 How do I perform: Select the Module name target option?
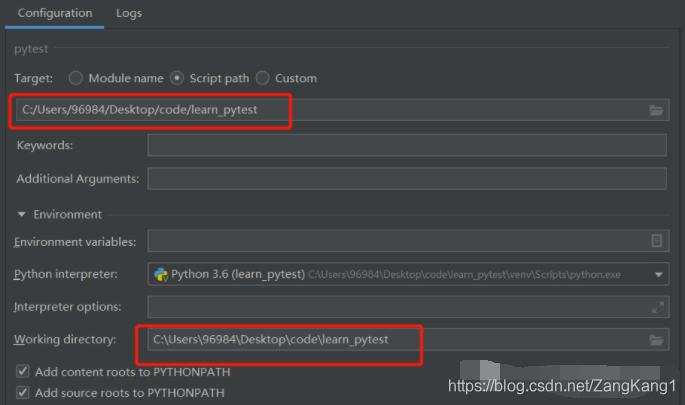click(x=76, y=78)
